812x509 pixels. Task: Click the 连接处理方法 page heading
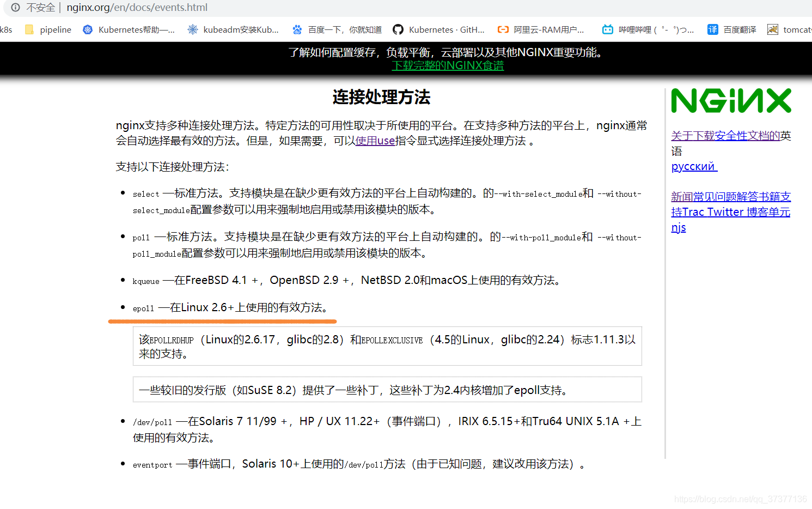(381, 97)
